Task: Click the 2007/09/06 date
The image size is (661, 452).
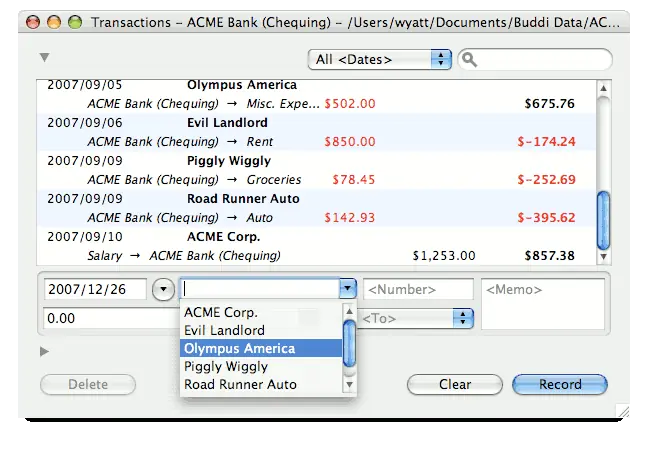Action: tap(85, 123)
